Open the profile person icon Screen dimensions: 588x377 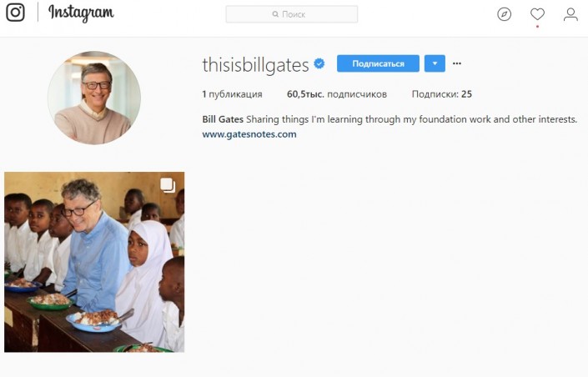pos(570,14)
